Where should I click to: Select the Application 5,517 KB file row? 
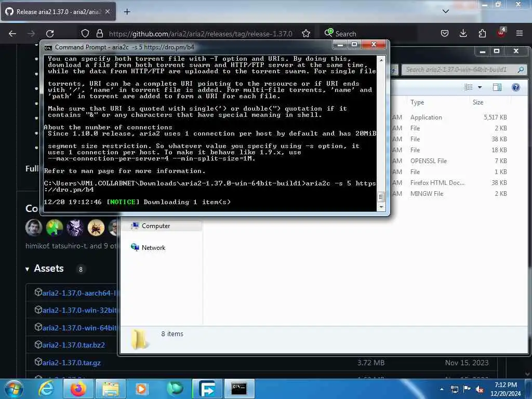coord(449,117)
